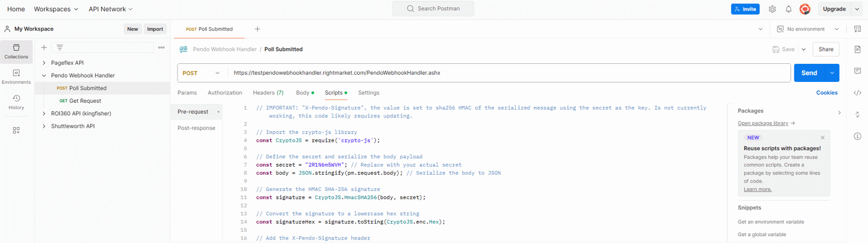
Task: Select the Post-response script tab
Action: click(x=196, y=128)
